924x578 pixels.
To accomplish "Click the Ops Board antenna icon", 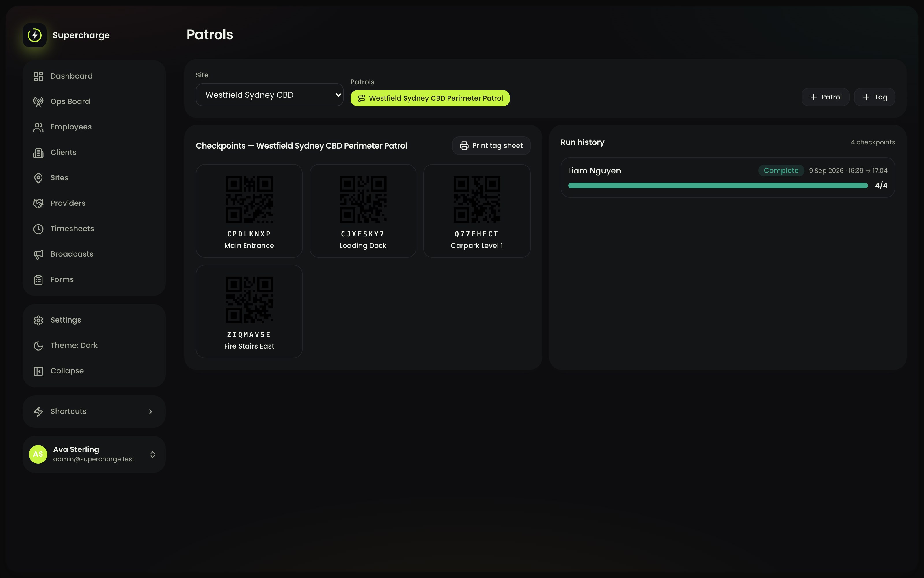I will point(38,102).
